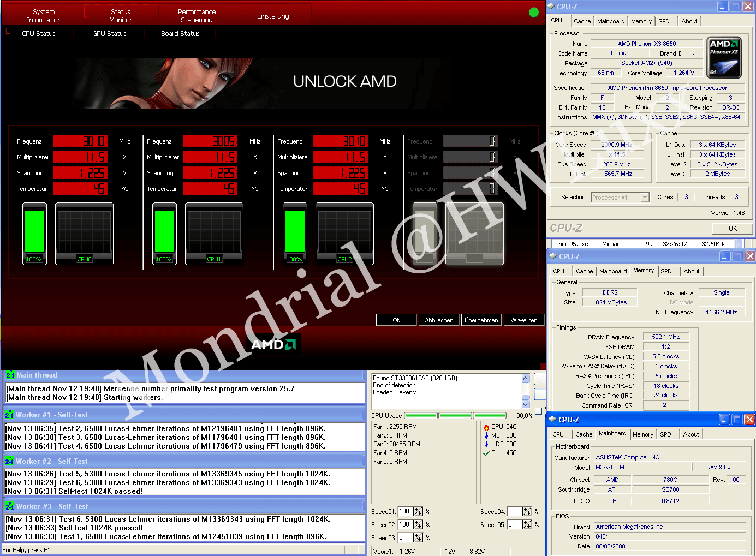This screenshot has width=756, height=556.
Task: Click the CPU1 usage graph monitor
Action: (x=215, y=234)
